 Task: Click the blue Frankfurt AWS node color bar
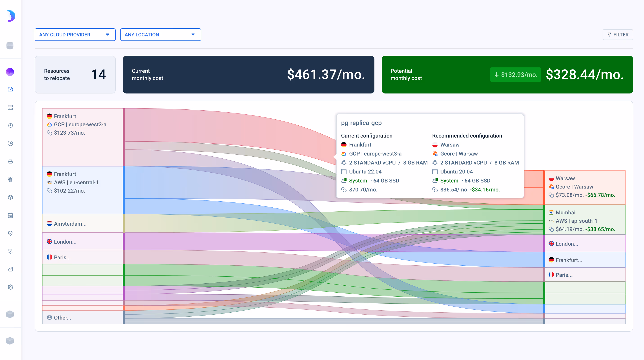(124, 190)
